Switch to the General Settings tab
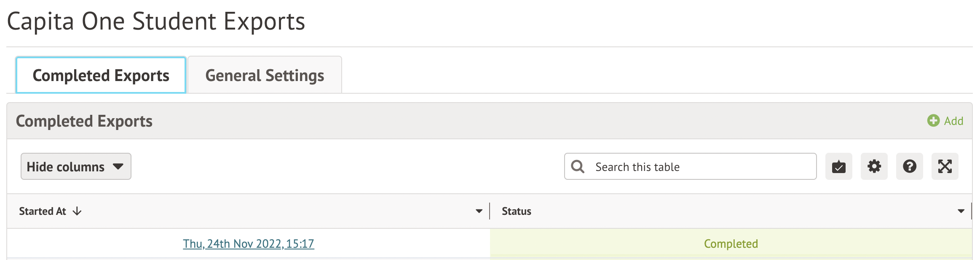This screenshot has width=980, height=260. pyautogui.click(x=265, y=76)
